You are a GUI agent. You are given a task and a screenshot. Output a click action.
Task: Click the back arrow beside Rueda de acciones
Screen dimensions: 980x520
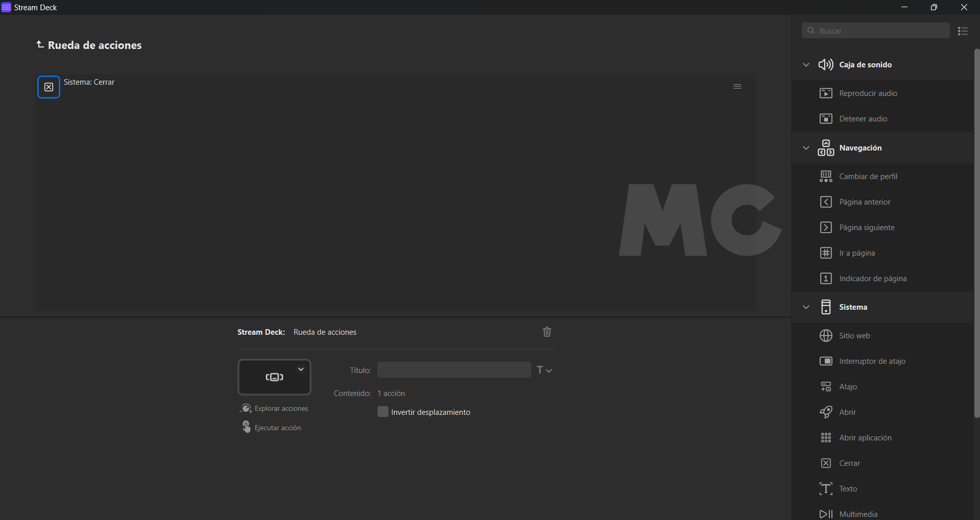[x=40, y=45]
